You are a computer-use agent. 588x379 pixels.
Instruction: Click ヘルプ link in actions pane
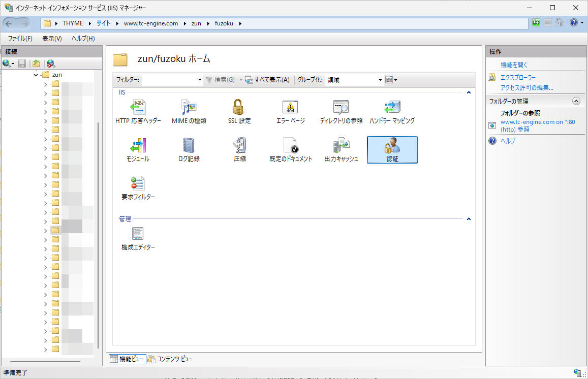(x=508, y=141)
